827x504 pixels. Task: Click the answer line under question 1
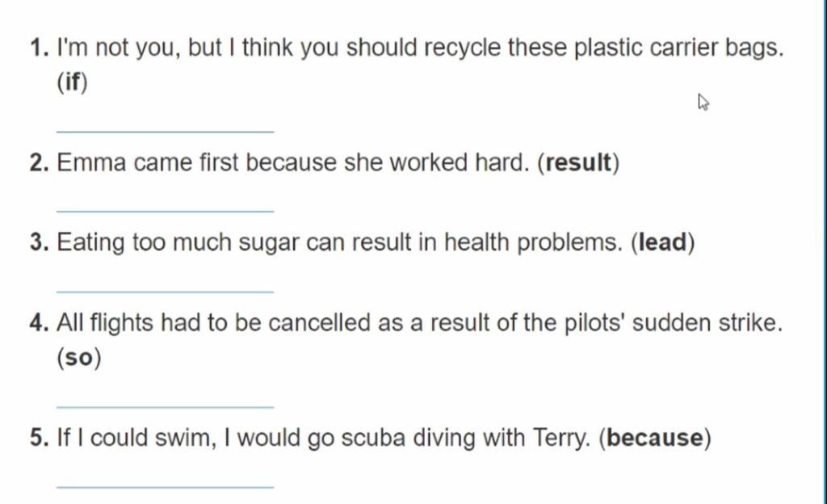(165, 131)
